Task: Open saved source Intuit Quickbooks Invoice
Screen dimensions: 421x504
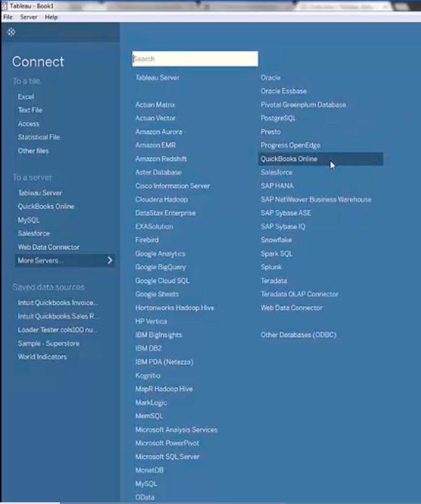Action: pyautogui.click(x=58, y=303)
